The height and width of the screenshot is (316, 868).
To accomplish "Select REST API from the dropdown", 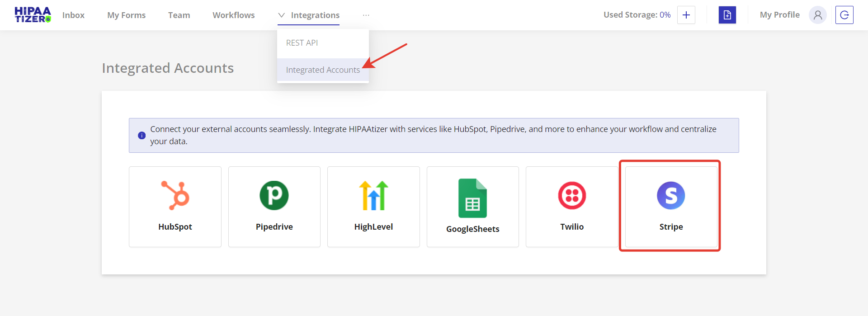I will [x=302, y=43].
